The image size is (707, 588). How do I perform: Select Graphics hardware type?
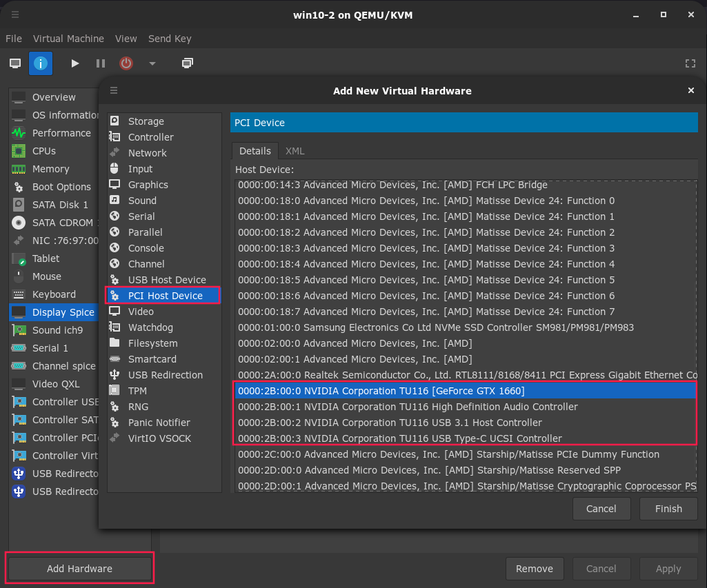(x=165, y=185)
